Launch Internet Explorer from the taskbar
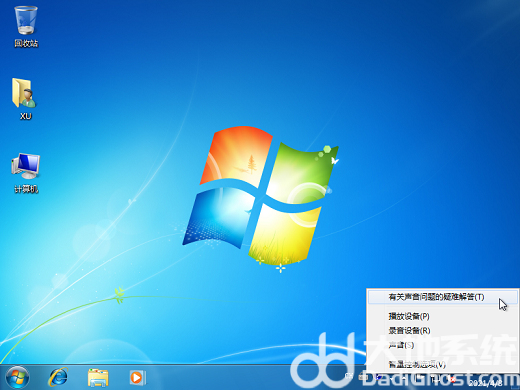This screenshot has height=390, width=520. [x=58, y=378]
